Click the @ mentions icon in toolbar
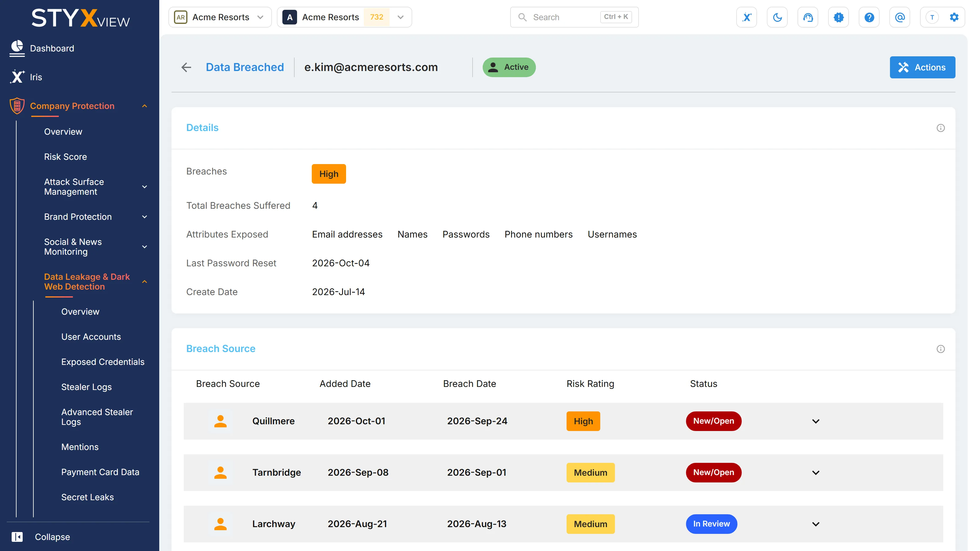This screenshot has width=980, height=551. point(900,17)
